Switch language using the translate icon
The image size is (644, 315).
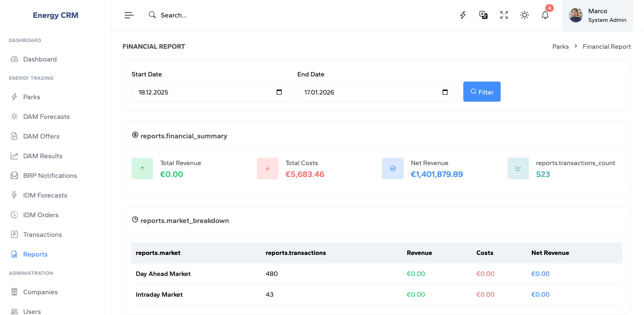[x=483, y=15]
